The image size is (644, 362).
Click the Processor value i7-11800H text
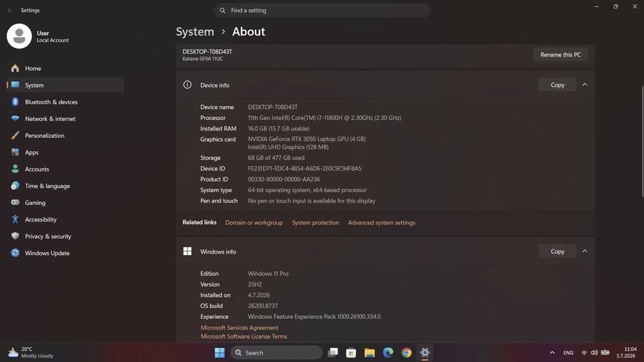click(x=325, y=117)
